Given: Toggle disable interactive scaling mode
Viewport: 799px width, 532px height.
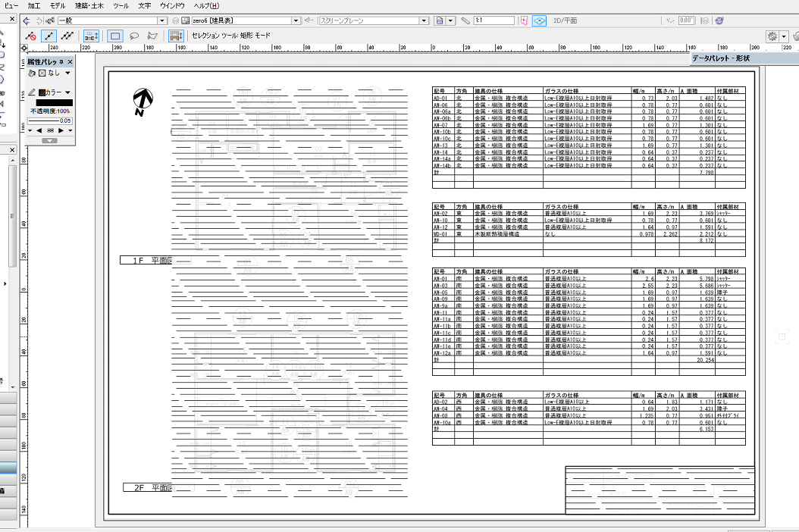Looking at the screenshot, I should [x=30, y=36].
